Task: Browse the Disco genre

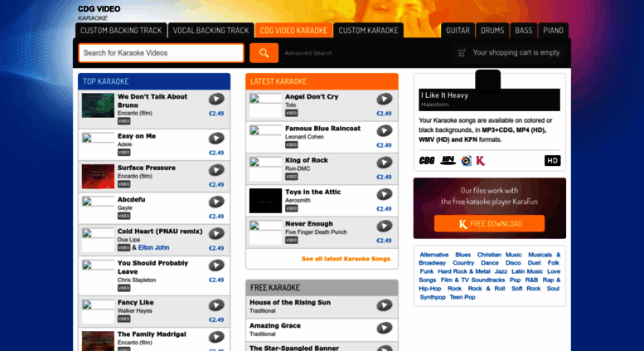Action: [513, 263]
